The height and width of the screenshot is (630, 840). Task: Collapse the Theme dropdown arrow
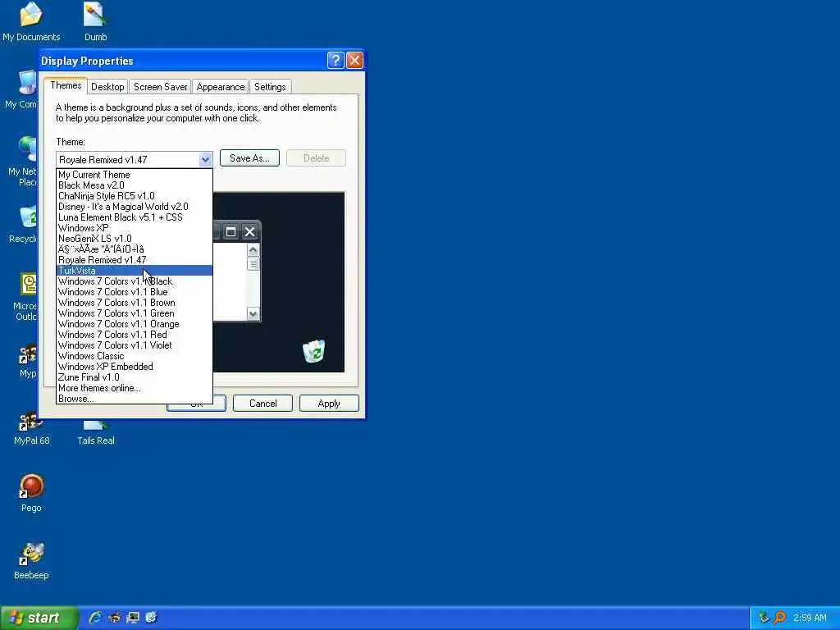(205, 160)
